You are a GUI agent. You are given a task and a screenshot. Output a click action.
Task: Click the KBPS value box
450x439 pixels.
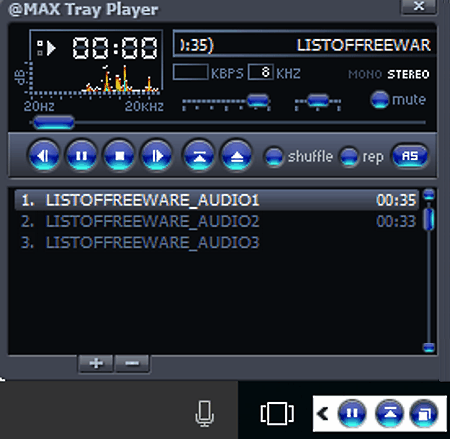tap(191, 72)
